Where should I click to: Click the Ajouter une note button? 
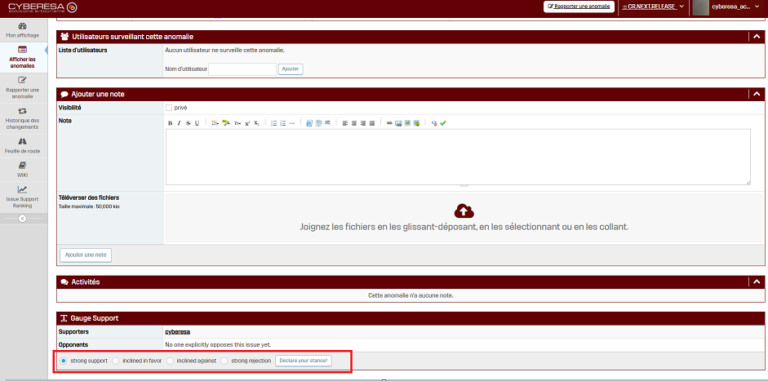tap(86, 255)
